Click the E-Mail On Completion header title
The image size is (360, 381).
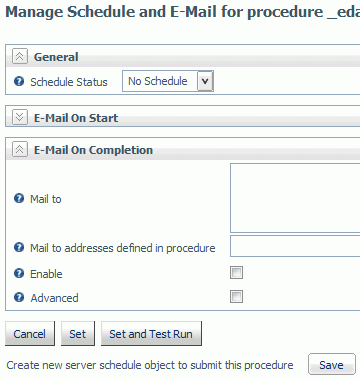93,150
